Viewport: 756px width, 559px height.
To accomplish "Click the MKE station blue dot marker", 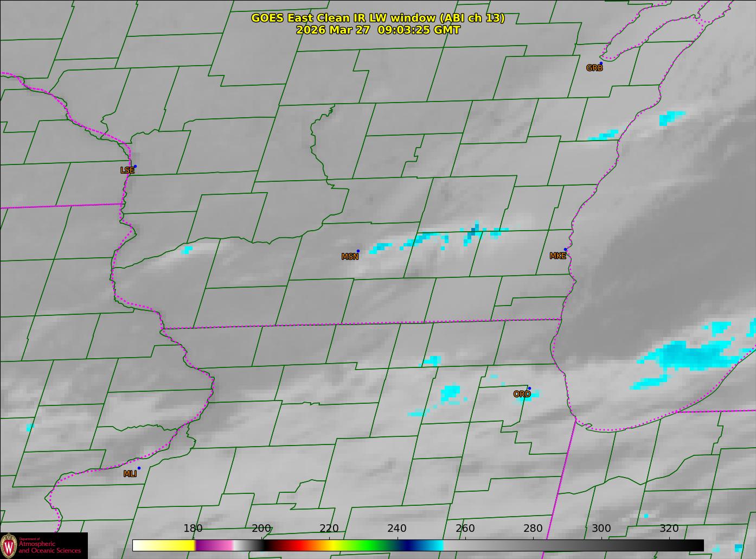I will coord(565,250).
